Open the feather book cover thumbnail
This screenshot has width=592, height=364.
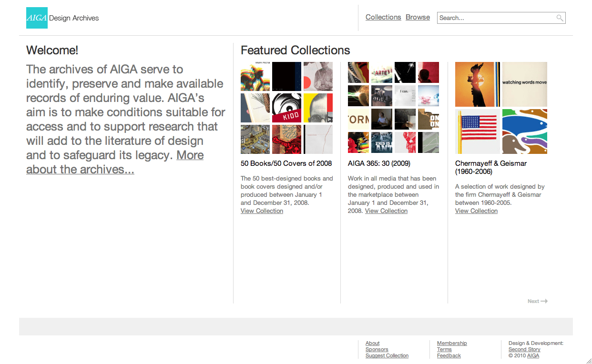point(255,108)
